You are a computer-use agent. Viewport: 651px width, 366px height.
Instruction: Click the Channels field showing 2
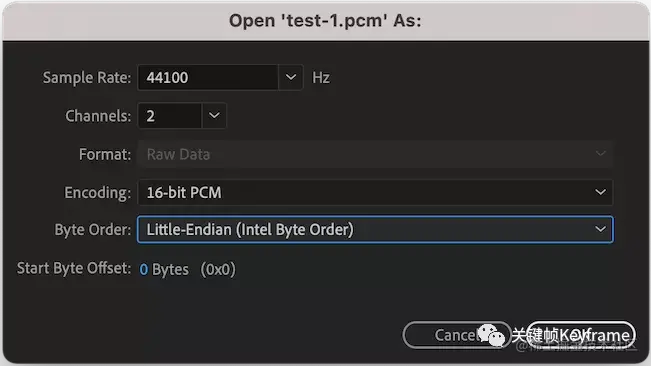170,116
